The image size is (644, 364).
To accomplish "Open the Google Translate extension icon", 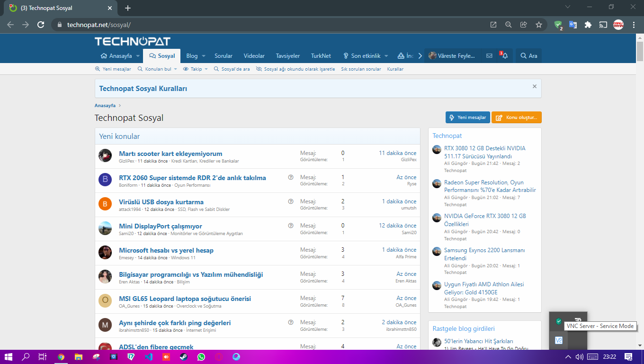I will click(573, 25).
